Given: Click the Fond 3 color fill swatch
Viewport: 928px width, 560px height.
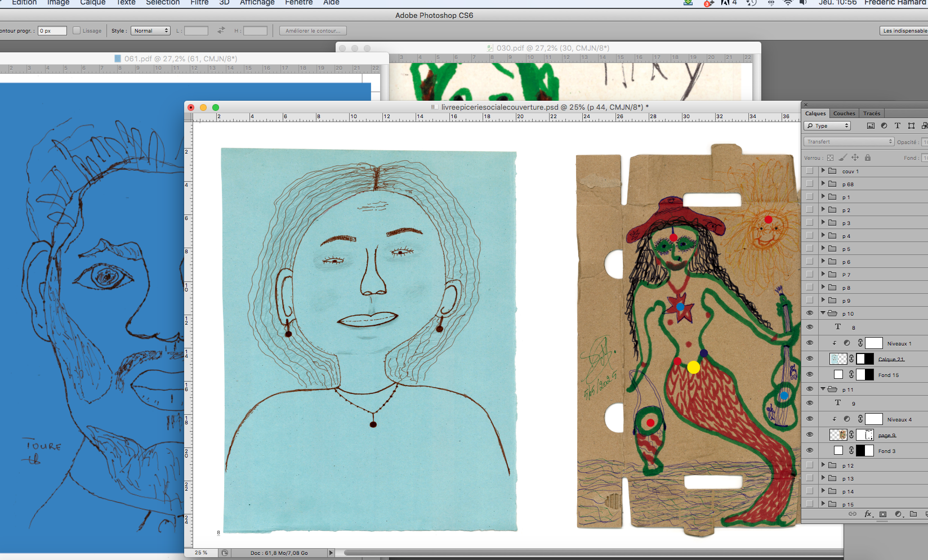Looking at the screenshot, I should pos(838,450).
